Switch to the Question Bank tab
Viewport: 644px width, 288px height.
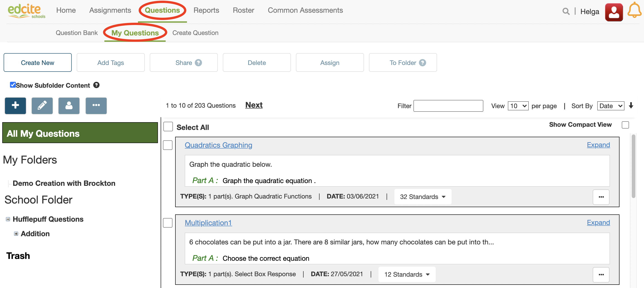click(x=76, y=33)
